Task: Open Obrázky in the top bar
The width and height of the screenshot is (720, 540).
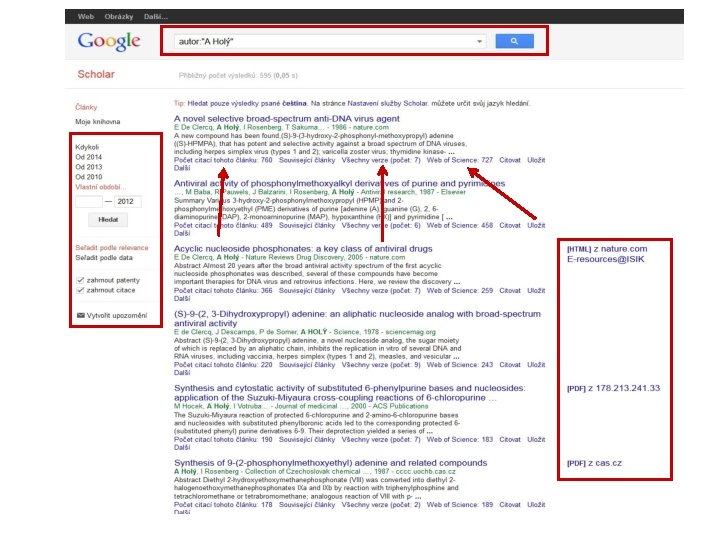Action: [x=118, y=17]
